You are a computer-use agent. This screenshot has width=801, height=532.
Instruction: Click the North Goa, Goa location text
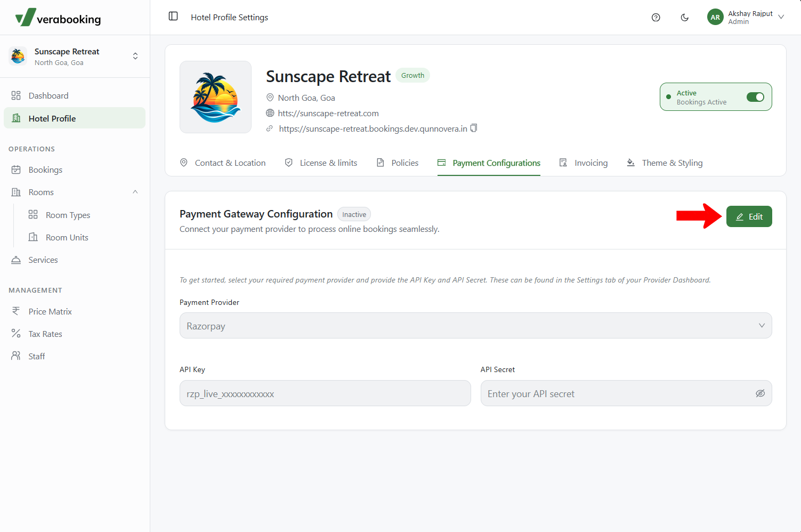coord(306,98)
